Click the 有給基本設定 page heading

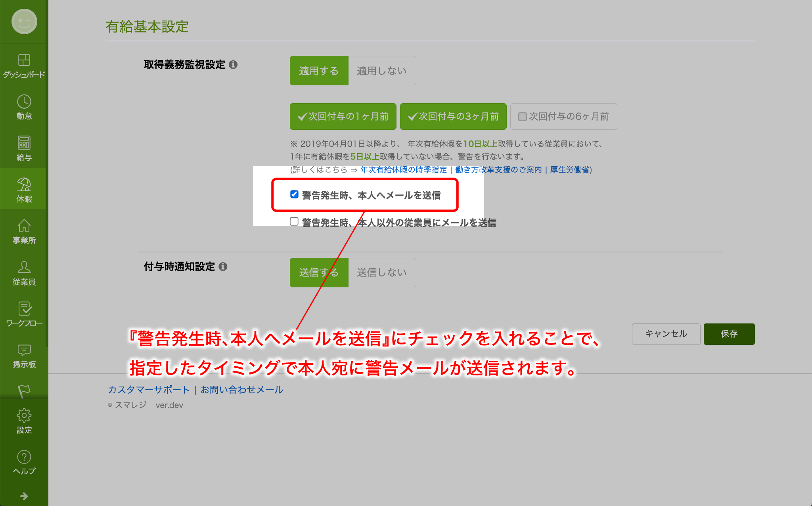(x=147, y=27)
